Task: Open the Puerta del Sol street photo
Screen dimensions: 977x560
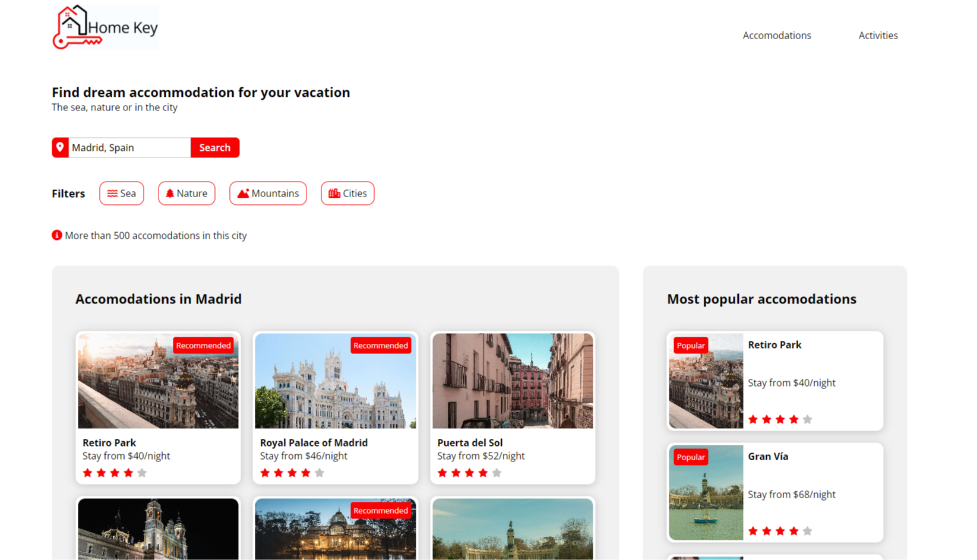Action: (513, 381)
